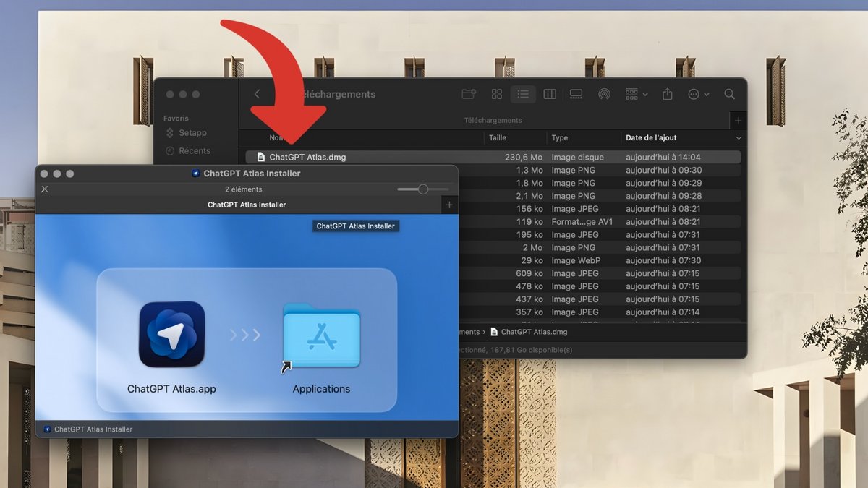Viewport: 868px width, 488px height.
Task: Select Setapp in the Favoris sidebar
Action: (x=192, y=133)
